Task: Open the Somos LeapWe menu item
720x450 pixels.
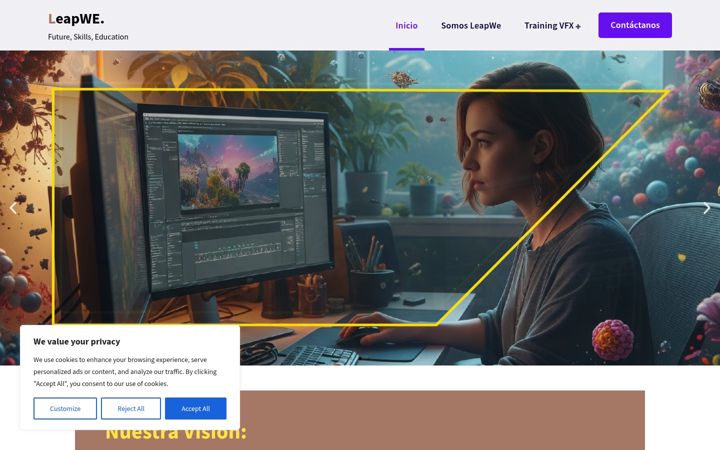Action: (x=471, y=26)
